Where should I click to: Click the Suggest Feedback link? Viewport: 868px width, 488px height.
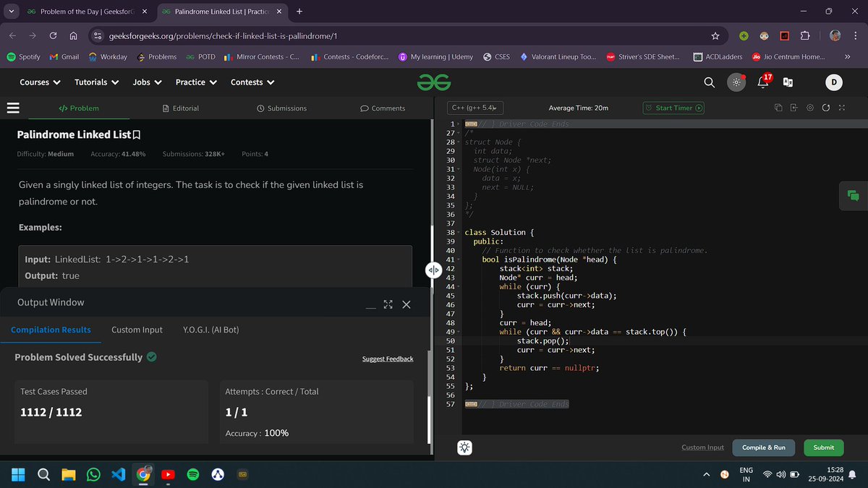pos(388,359)
